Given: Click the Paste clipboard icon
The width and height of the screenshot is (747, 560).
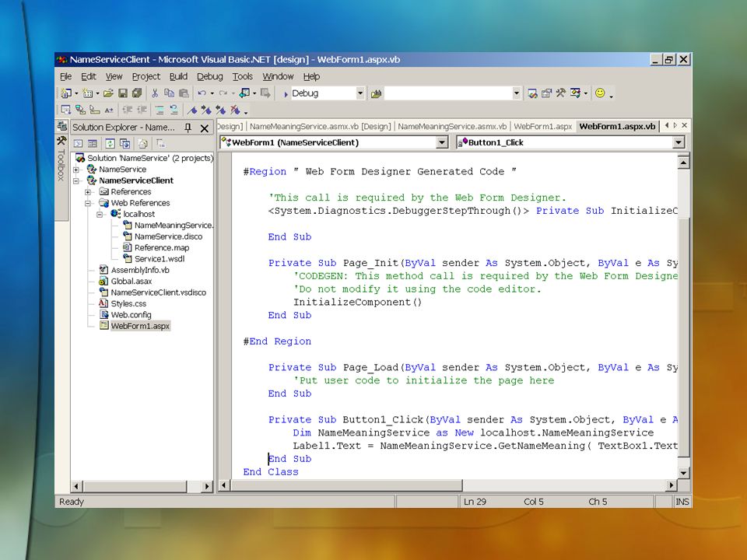Looking at the screenshot, I should click(184, 93).
